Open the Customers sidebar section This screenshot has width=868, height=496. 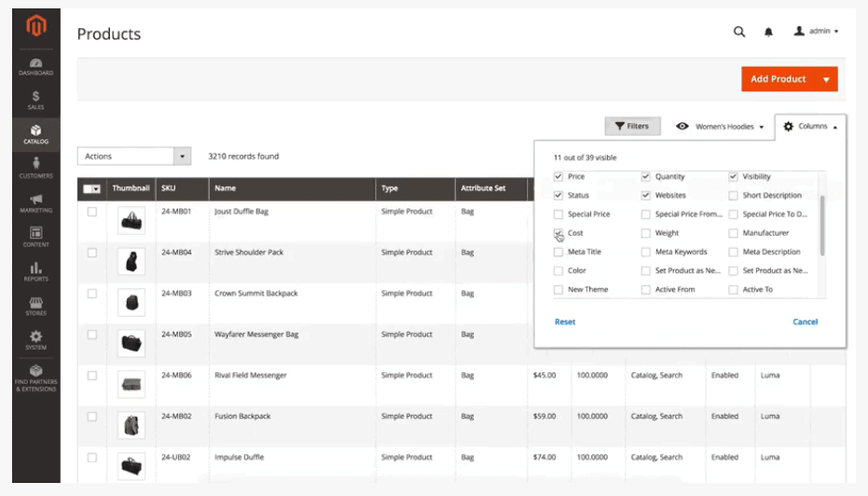pos(36,168)
